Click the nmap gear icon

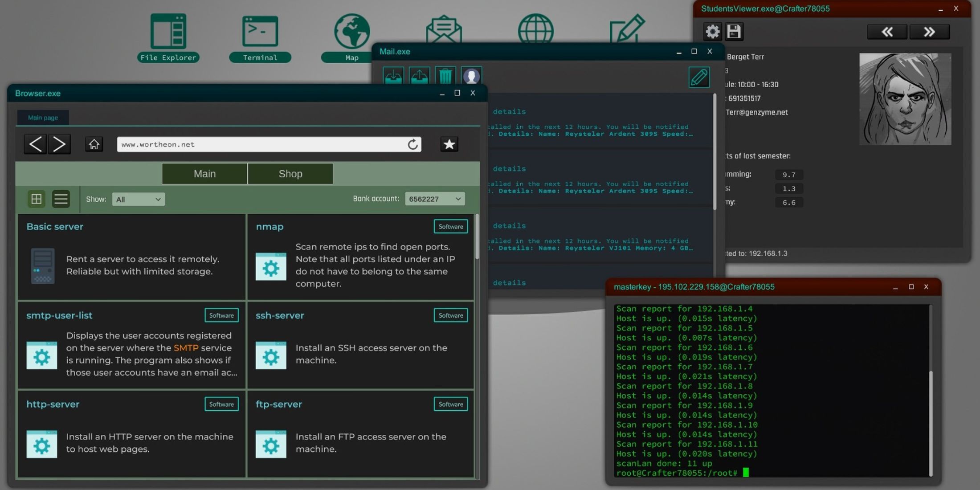point(271,267)
